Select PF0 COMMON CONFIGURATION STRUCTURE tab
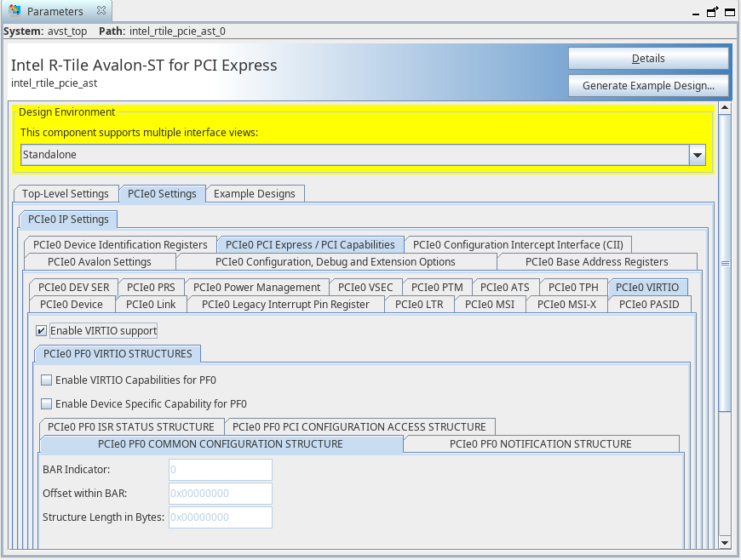 [221, 444]
